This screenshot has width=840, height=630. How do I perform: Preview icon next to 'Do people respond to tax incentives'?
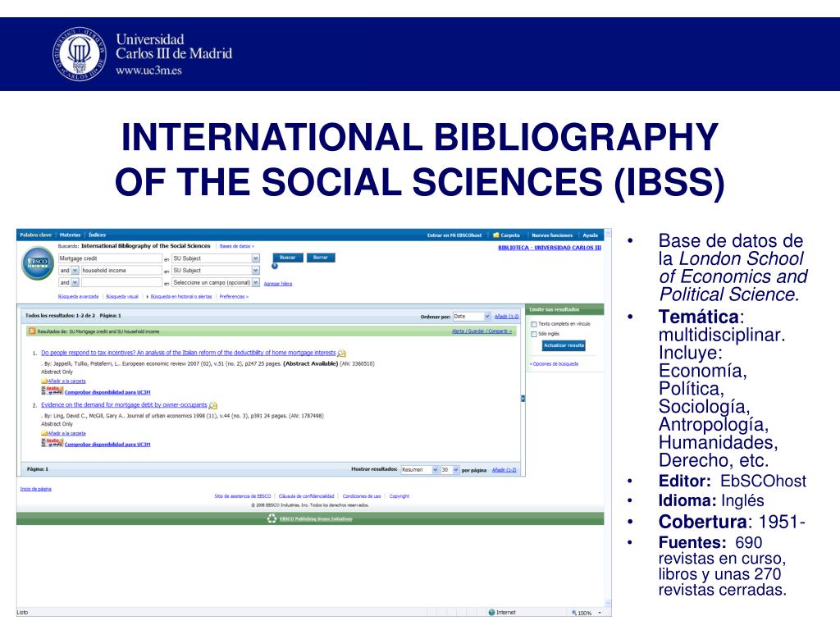pos(342,353)
